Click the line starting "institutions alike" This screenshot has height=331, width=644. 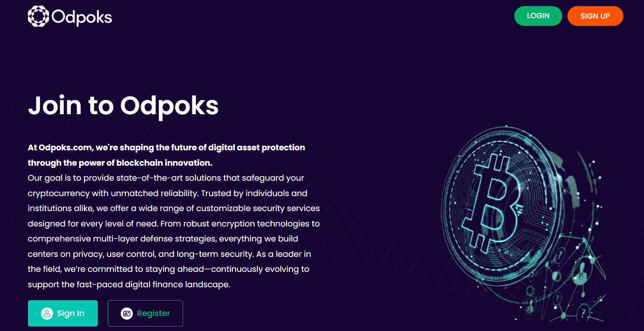pyautogui.click(x=173, y=208)
